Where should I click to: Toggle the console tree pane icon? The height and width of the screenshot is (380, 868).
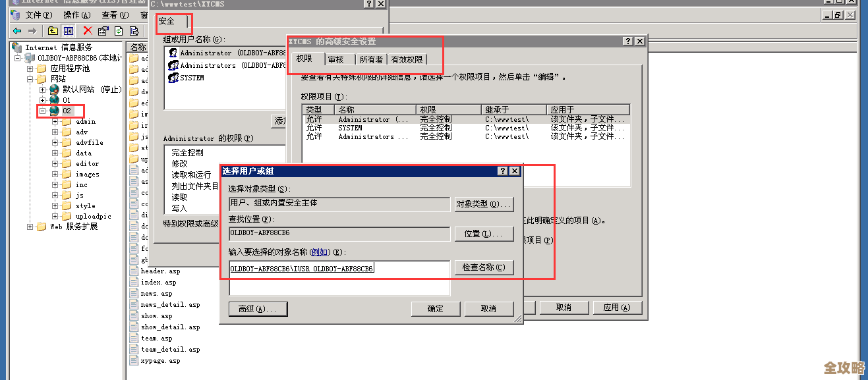(69, 30)
